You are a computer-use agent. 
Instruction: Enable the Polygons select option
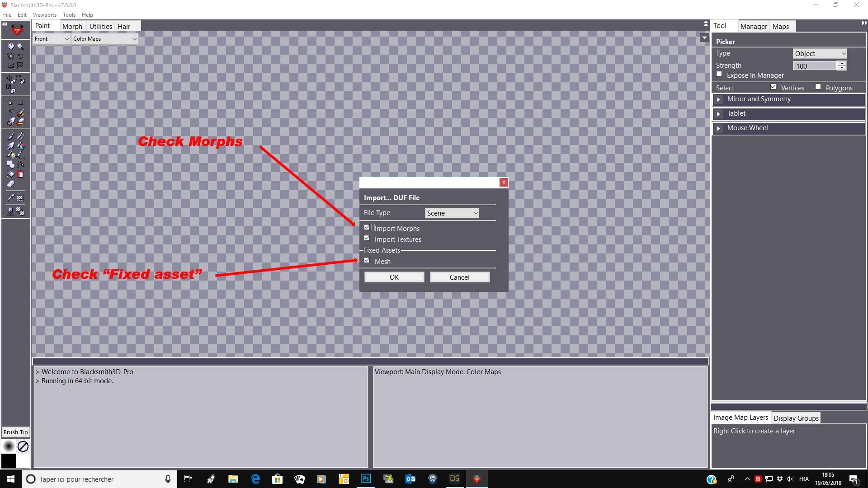[x=818, y=86]
